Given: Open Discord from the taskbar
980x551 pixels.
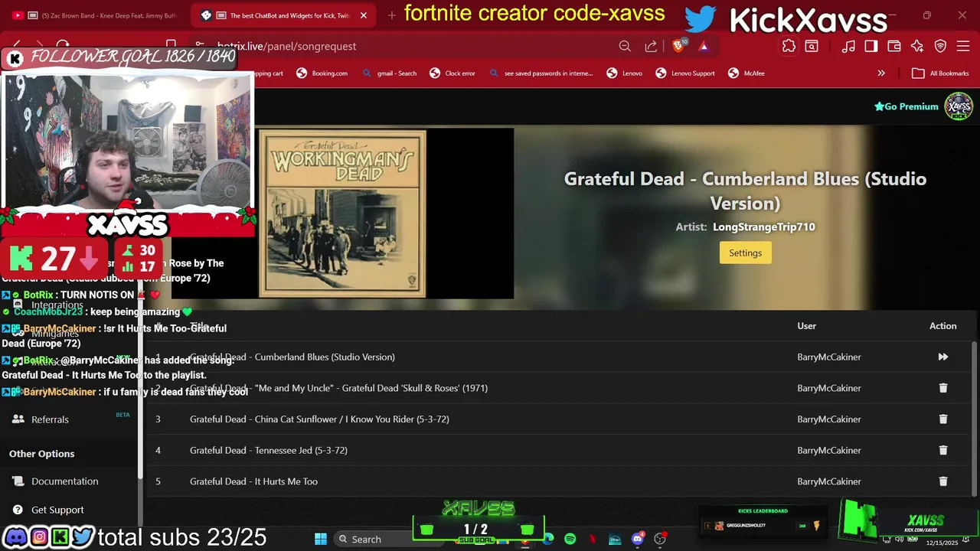Looking at the screenshot, I should click(x=637, y=540).
